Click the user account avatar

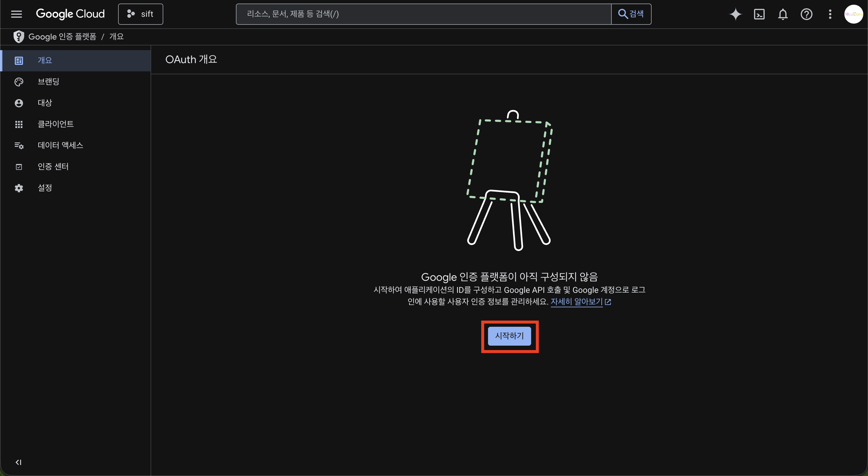coord(853,14)
